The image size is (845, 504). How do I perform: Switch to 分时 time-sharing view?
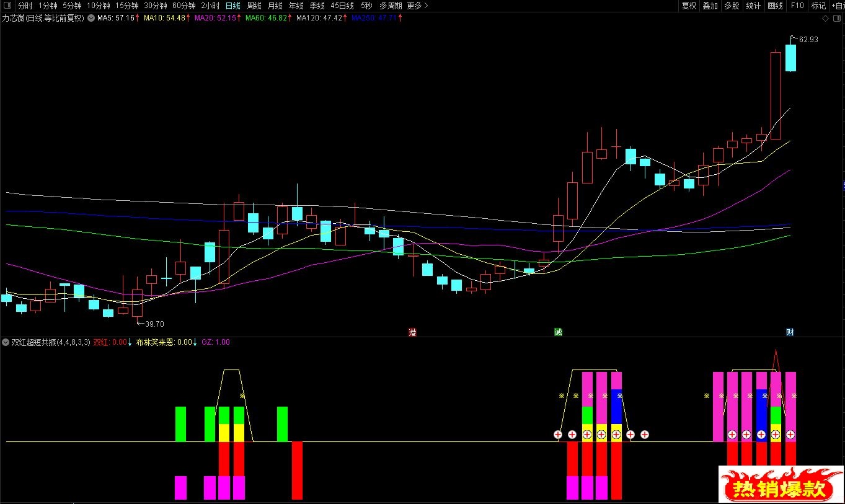click(x=25, y=6)
